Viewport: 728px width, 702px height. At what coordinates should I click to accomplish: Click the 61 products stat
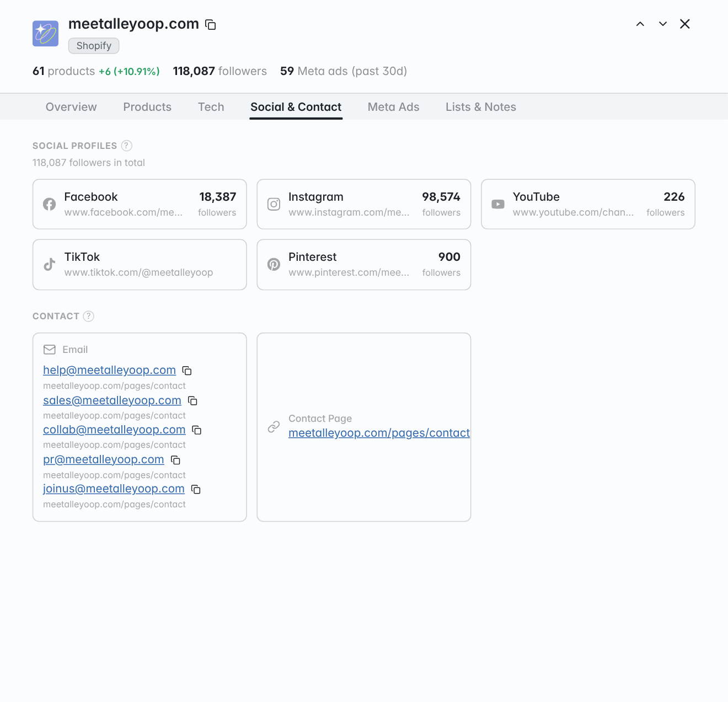pos(63,71)
